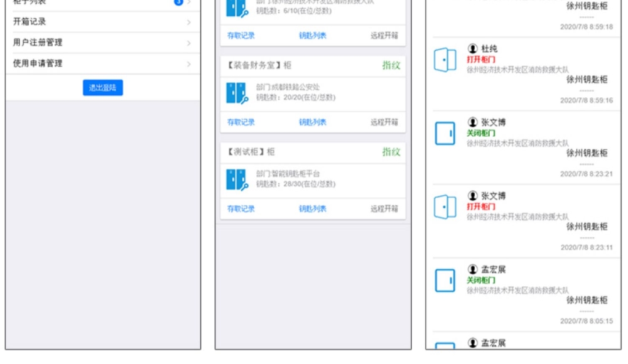The width and height of the screenshot is (628, 364).
Task: Click open-door icon beside 杜纯 record
Action: click(445, 60)
